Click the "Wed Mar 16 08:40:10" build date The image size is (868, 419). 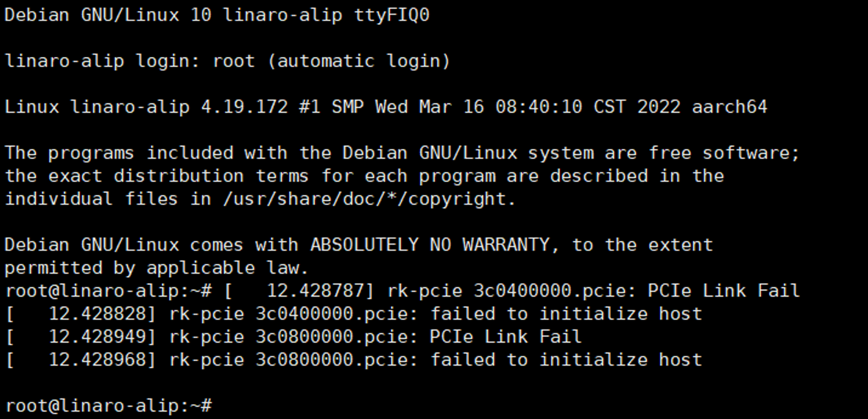click(x=479, y=107)
